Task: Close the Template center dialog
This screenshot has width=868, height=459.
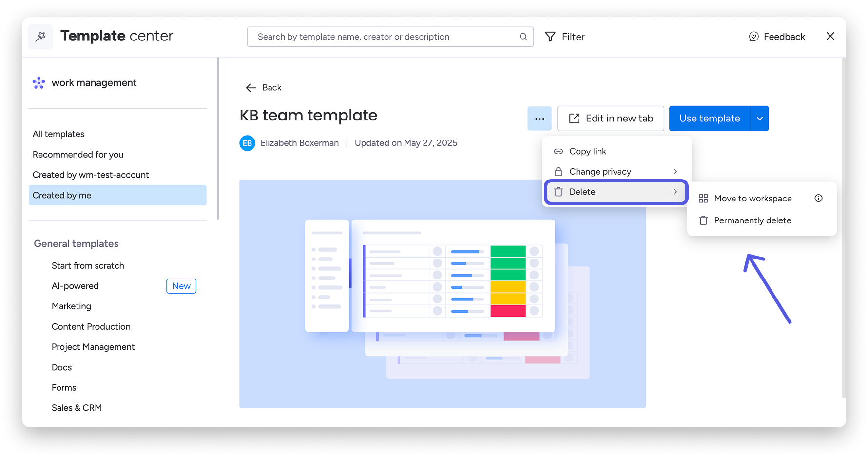Action: coord(830,36)
